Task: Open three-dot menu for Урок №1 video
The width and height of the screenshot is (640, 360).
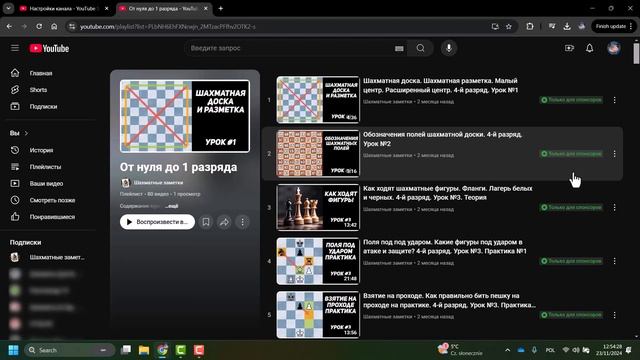Action: tap(614, 100)
